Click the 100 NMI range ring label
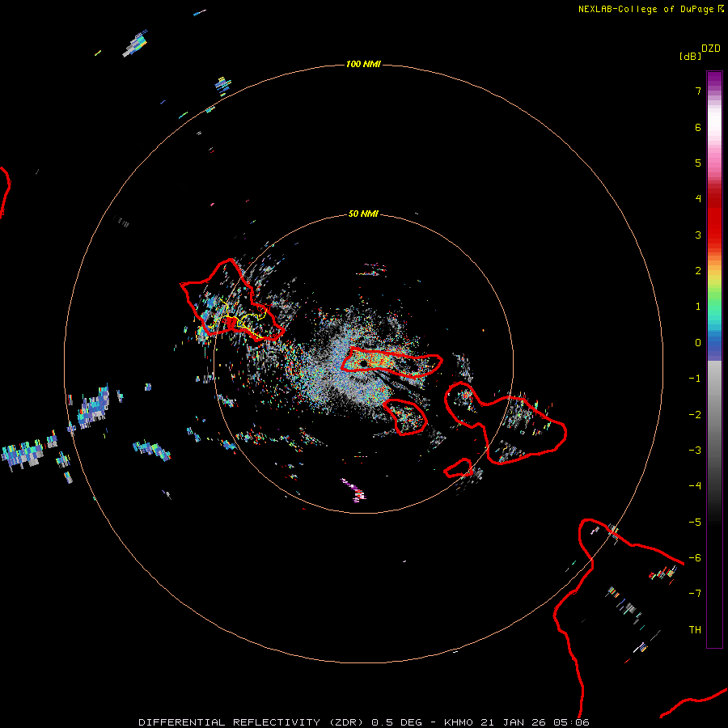 coord(363,64)
